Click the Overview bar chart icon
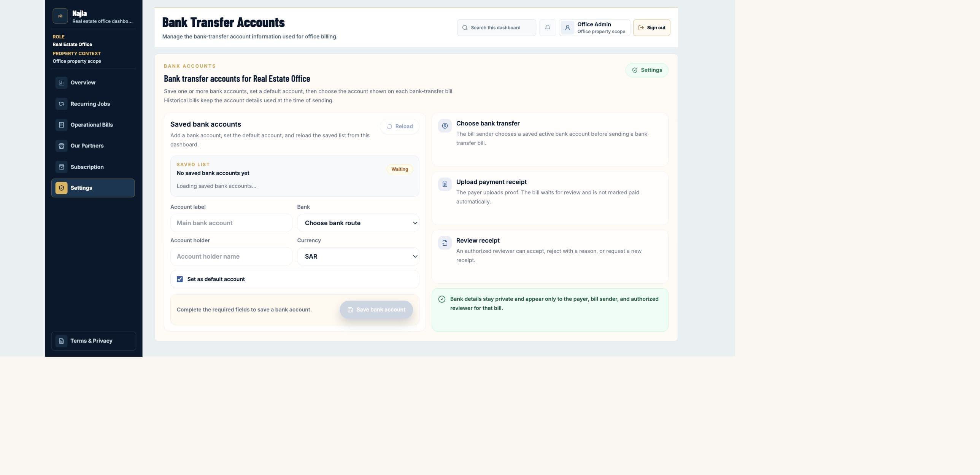Viewport: 980px width, 475px height. [x=61, y=83]
